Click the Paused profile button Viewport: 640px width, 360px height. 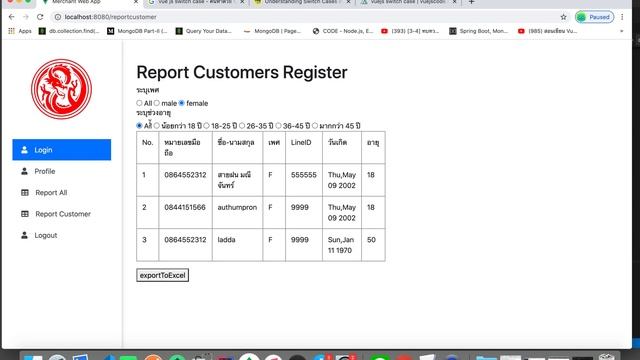(x=594, y=17)
